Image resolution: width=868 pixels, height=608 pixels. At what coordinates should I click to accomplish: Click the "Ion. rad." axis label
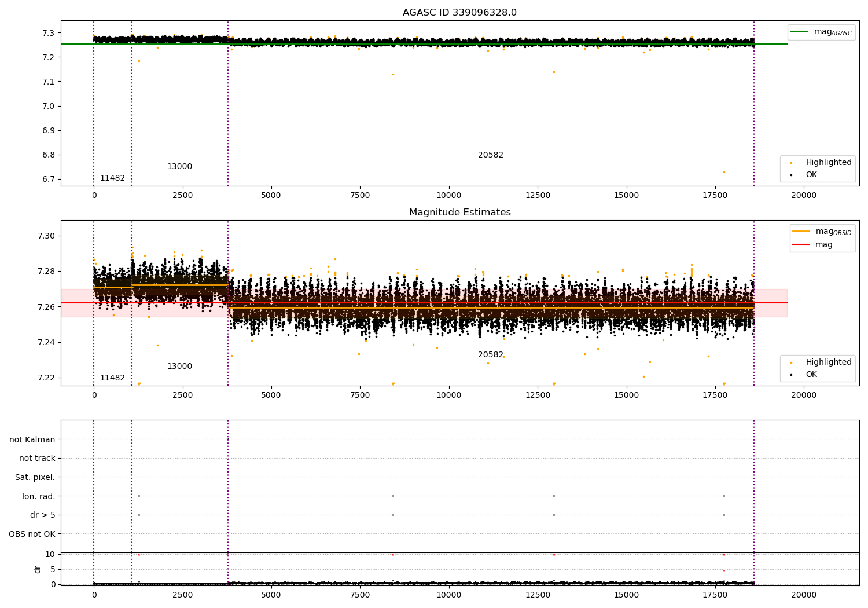(38, 497)
